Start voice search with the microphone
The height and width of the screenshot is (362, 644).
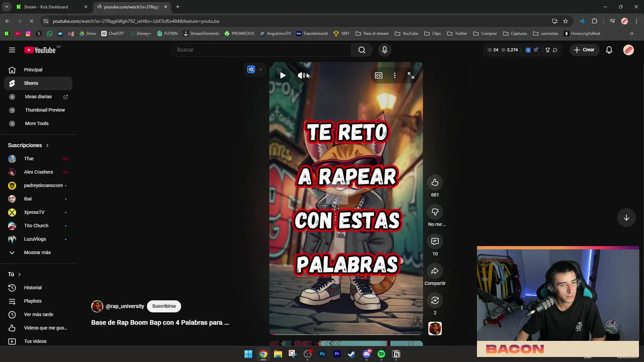[384, 50]
